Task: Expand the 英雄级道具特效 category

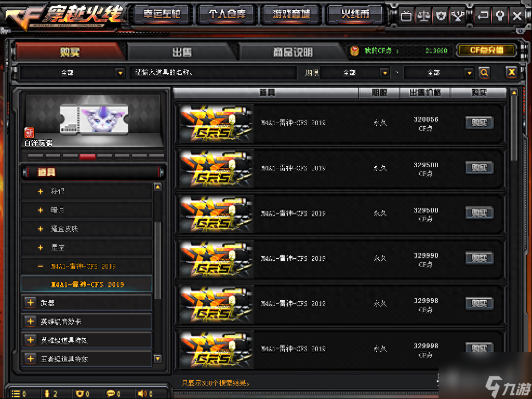Action: (x=31, y=340)
